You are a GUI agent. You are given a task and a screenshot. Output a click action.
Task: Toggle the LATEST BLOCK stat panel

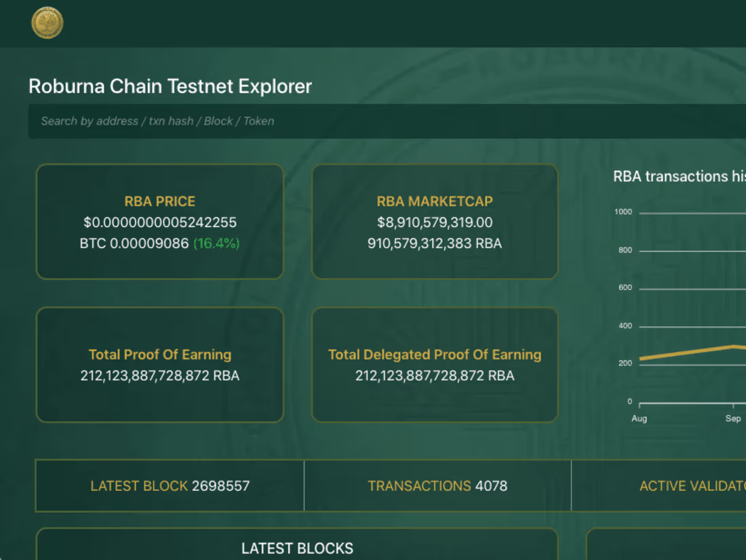coord(170,486)
